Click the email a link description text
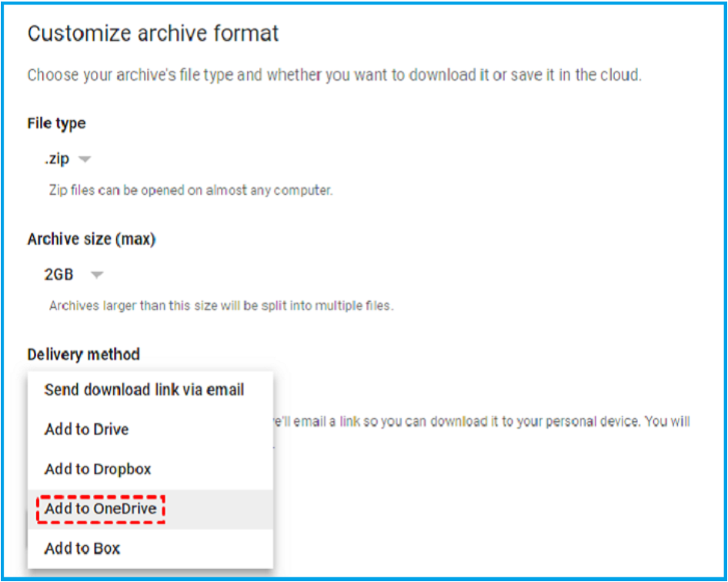This screenshot has height=582, width=728. [482, 422]
